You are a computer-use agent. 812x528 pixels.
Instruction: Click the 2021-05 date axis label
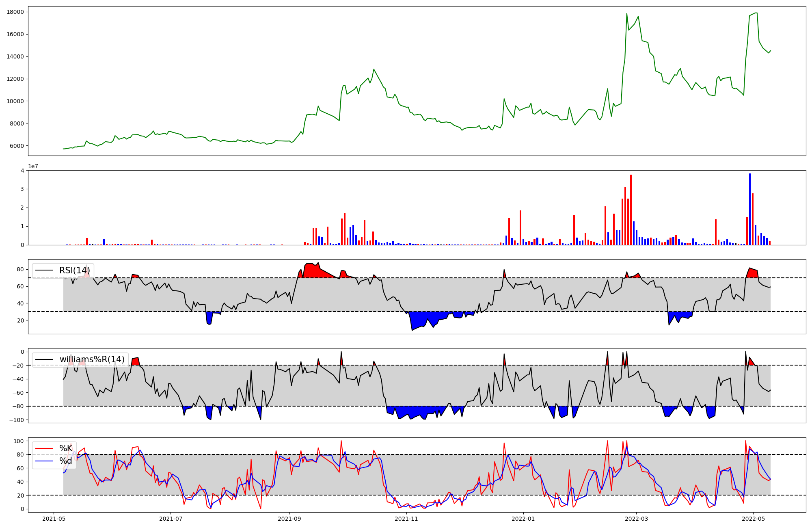(x=54, y=519)
